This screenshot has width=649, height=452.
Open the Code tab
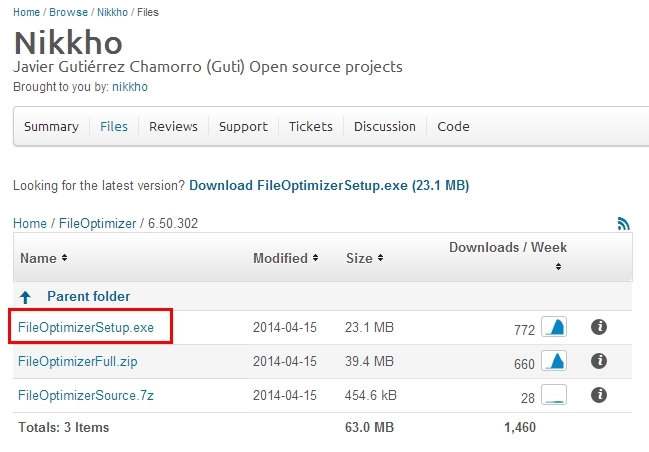tap(453, 126)
